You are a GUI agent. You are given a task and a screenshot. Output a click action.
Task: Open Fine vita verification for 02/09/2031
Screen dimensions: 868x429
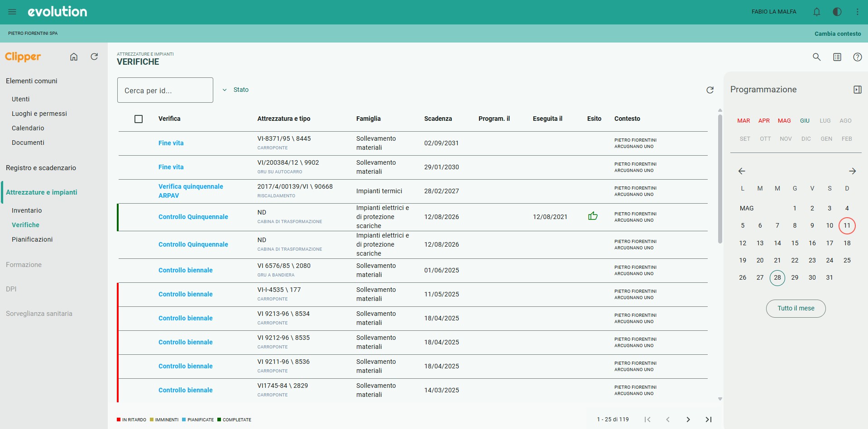point(171,143)
